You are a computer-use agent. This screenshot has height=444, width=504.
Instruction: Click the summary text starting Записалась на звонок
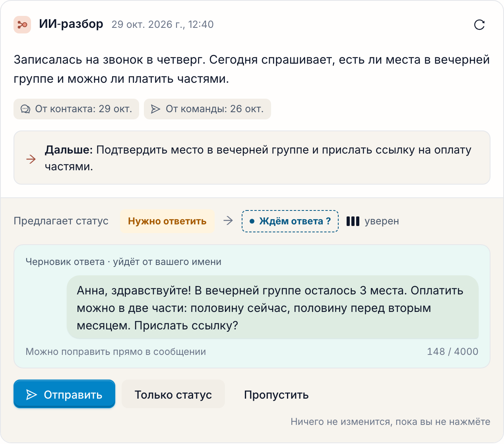pyautogui.click(x=252, y=69)
